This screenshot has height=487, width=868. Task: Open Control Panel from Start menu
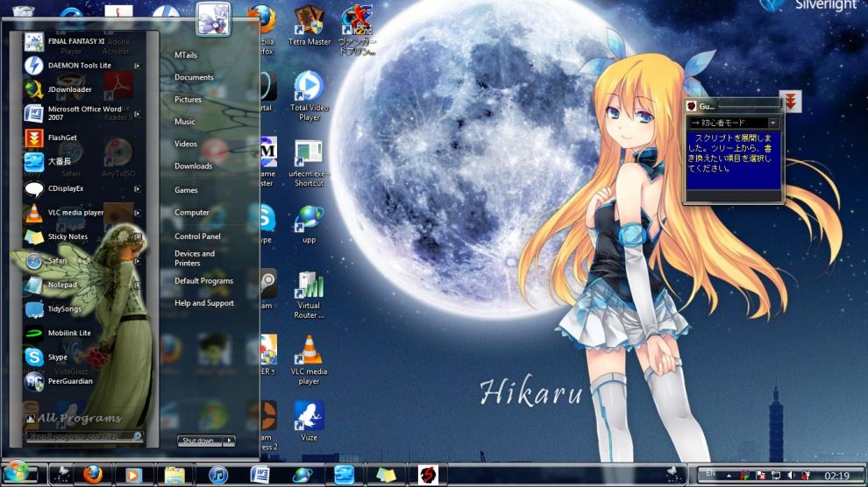coord(197,236)
